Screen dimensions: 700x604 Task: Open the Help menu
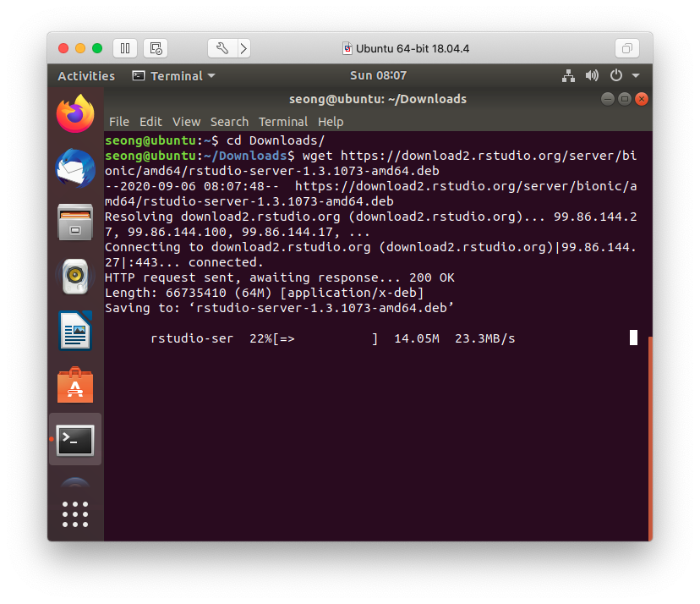pos(331,122)
